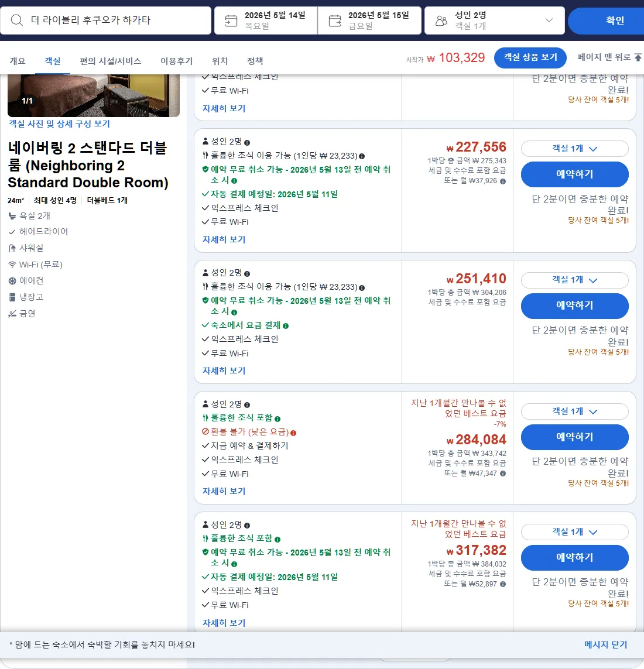Viewport: 644px width, 669px height.
Task: Click 예약하기 for the ₩317,382 offer
Action: point(574,558)
